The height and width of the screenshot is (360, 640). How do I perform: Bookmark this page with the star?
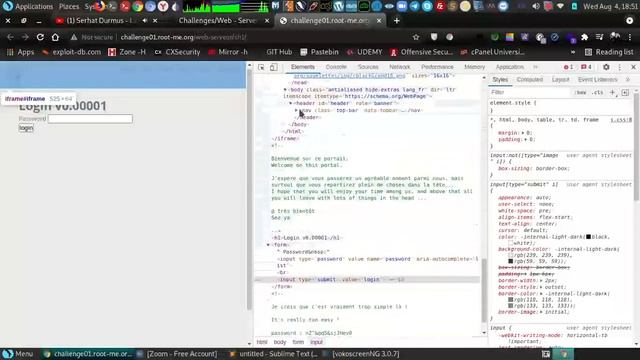416,37
